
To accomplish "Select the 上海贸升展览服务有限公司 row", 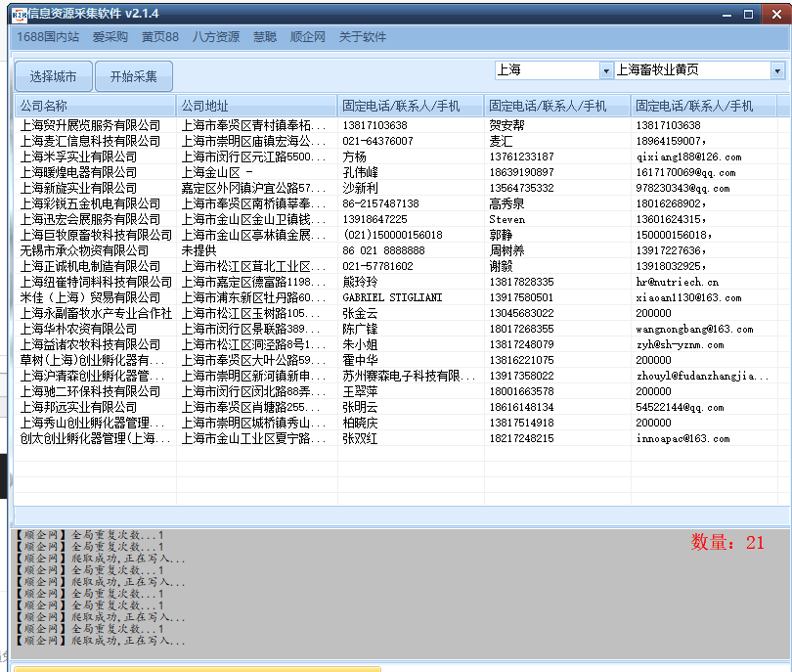I will coord(90,125).
